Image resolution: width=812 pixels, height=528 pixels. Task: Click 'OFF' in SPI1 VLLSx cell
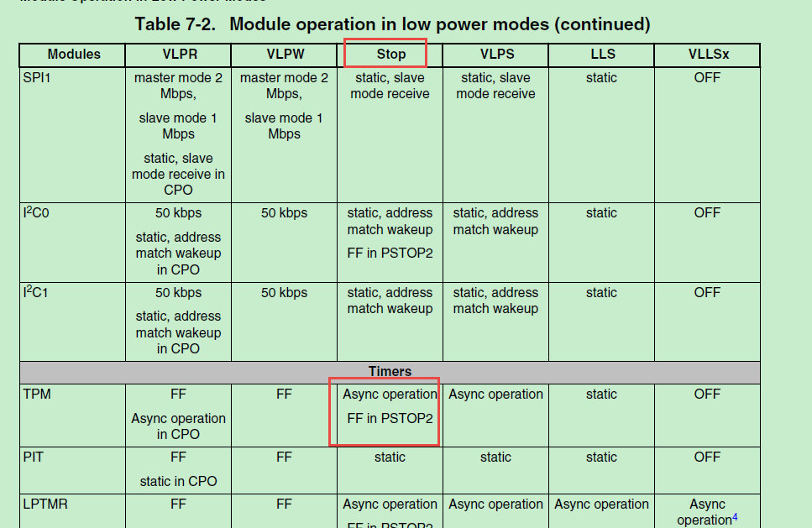707,77
